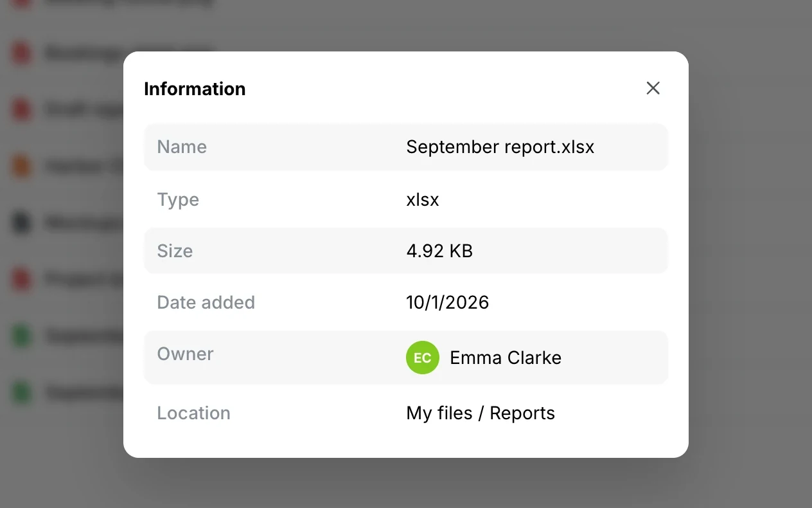The height and width of the screenshot is (508, 812).
Task: Click the location 'My files / Reports'
Action: pos(481,413)
